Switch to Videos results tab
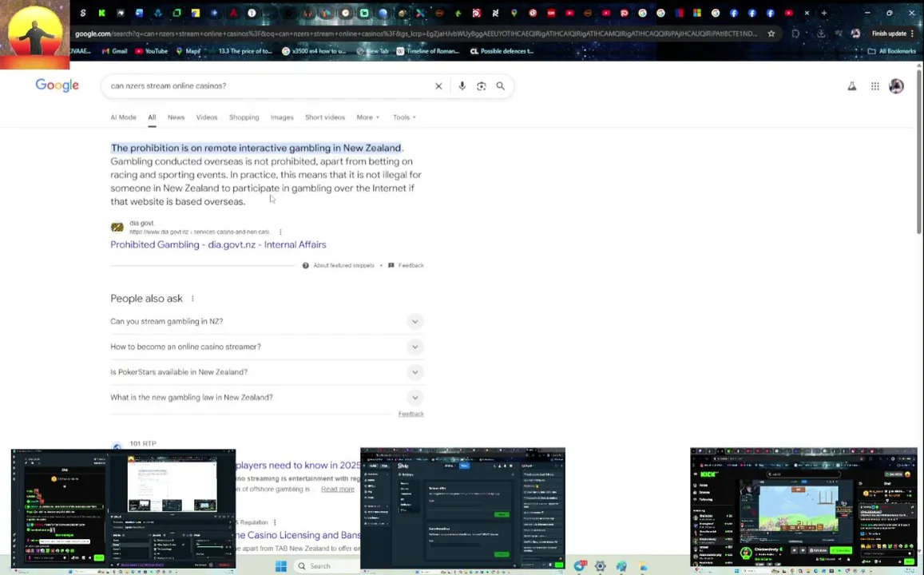Image resolution: width=924 pixels, height=575 pixels. pos(207,117)
